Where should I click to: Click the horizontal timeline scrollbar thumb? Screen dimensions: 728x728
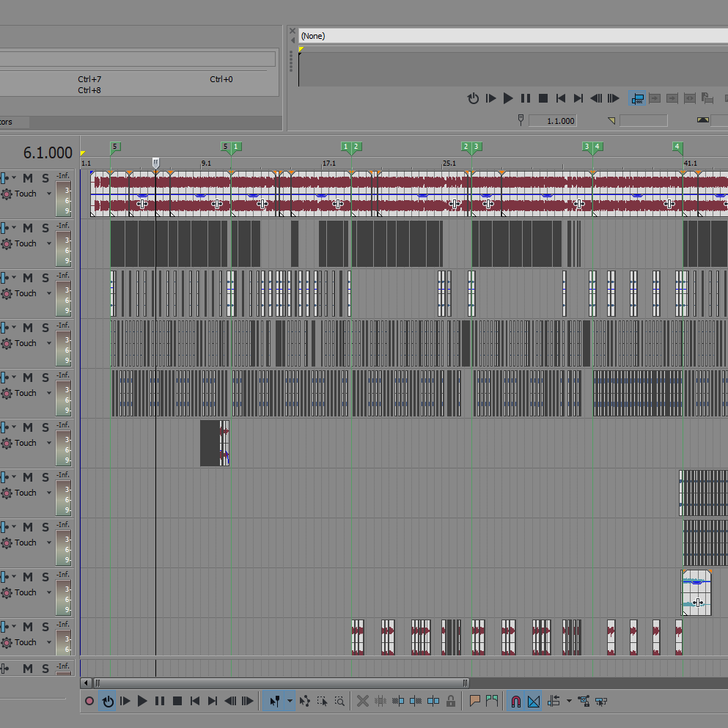[282, 683]
